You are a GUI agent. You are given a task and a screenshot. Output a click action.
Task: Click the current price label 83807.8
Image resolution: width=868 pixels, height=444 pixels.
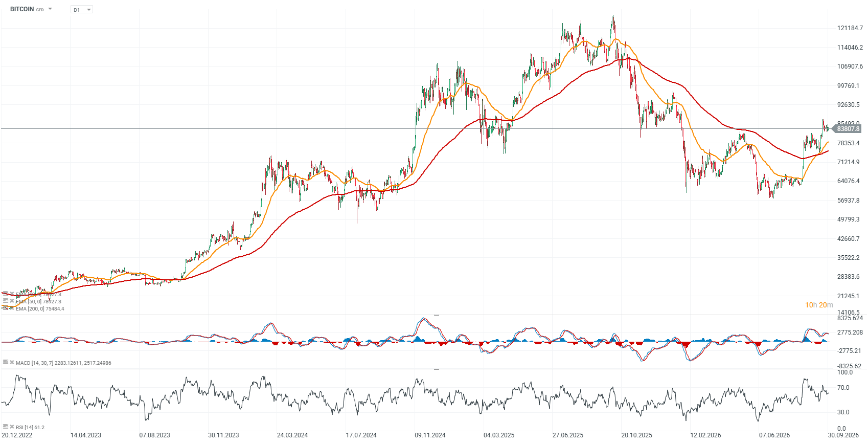(x=848, y=129)
